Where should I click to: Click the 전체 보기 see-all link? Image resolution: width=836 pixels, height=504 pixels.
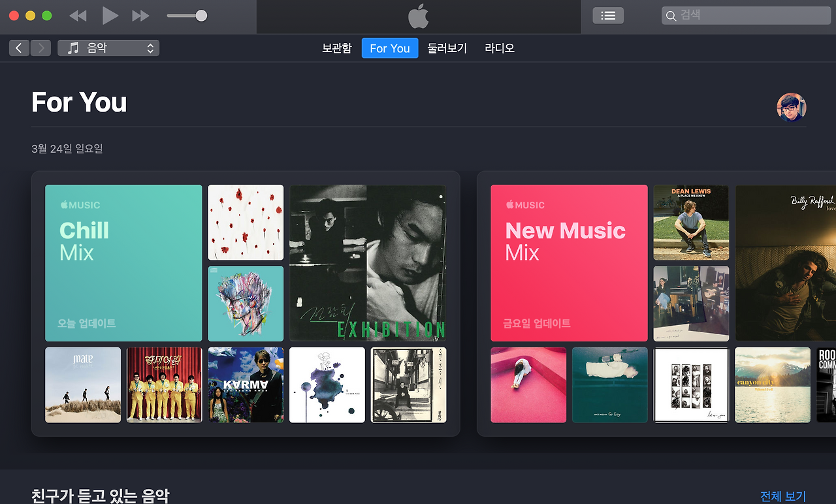click(783, 496)
